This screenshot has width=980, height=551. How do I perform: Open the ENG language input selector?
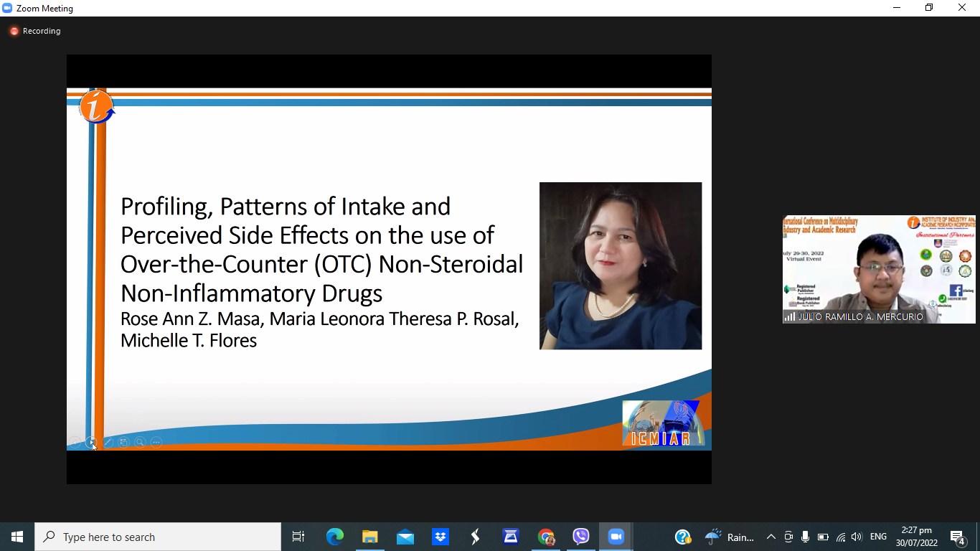pyautogui.click(x=878, y=537)
